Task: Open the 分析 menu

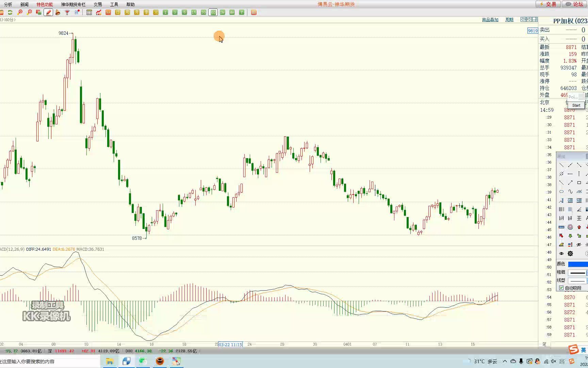Action: 8,4
